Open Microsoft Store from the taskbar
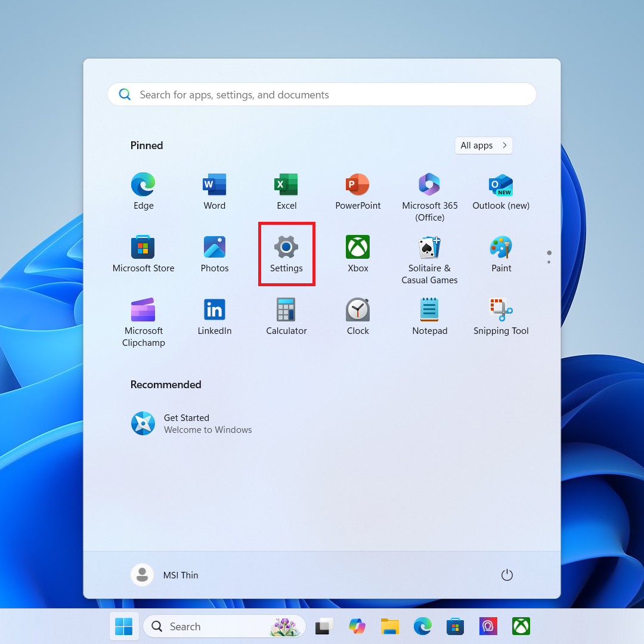 click(x=455, y=626)
